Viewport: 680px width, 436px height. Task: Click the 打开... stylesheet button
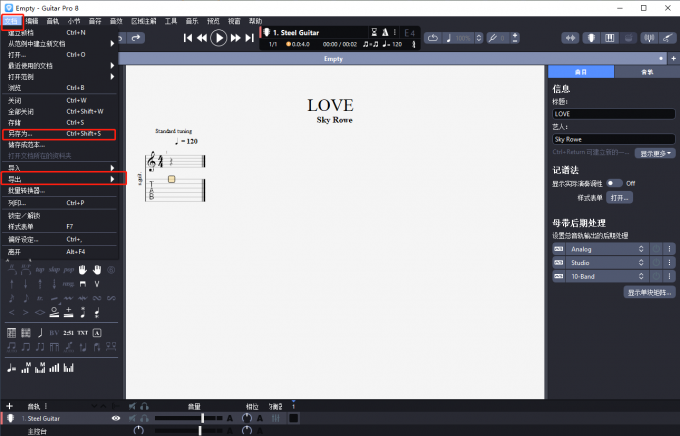coord(620,198)
